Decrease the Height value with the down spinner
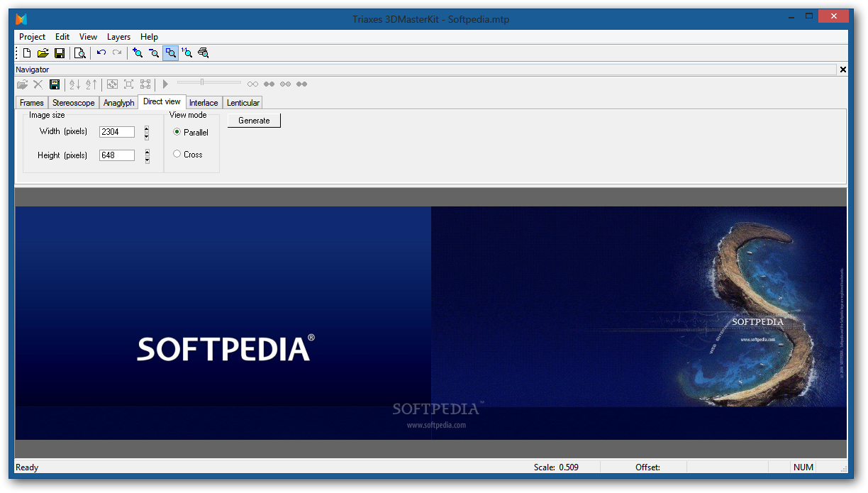This screenshot has width=868, height=493. click(147, 160)
